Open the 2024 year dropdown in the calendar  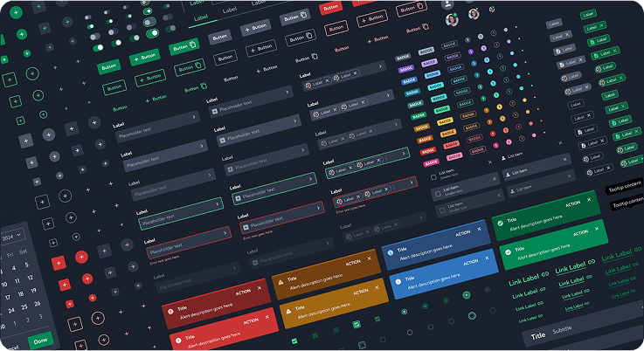12,237
